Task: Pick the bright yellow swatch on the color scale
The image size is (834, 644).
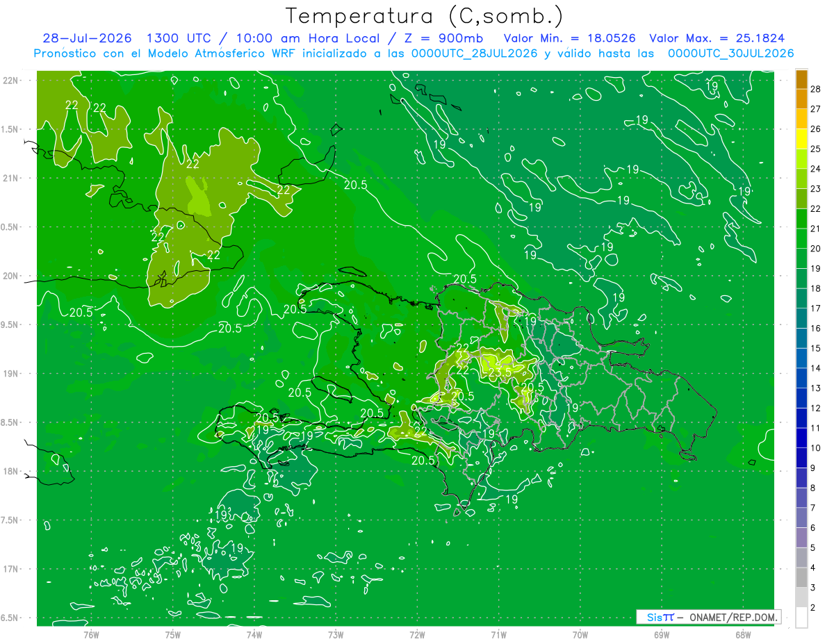Action: [801, 138]
